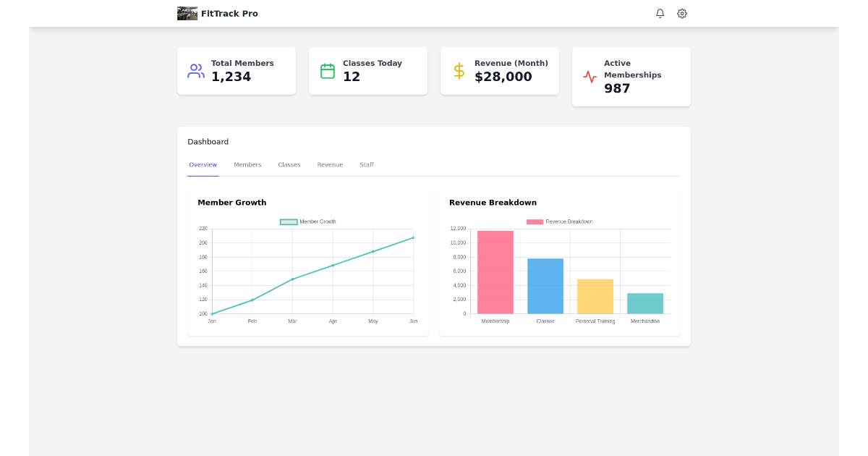The image size is (868, 456).
Task: Select the Overview tab
Action: tap(203, 164)
